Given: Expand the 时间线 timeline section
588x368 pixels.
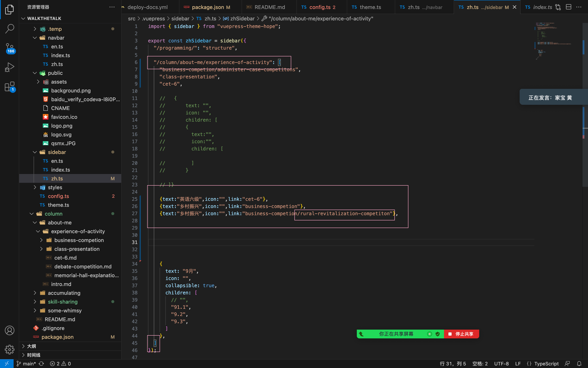Looking at the screenshot, I should (23, 355).
